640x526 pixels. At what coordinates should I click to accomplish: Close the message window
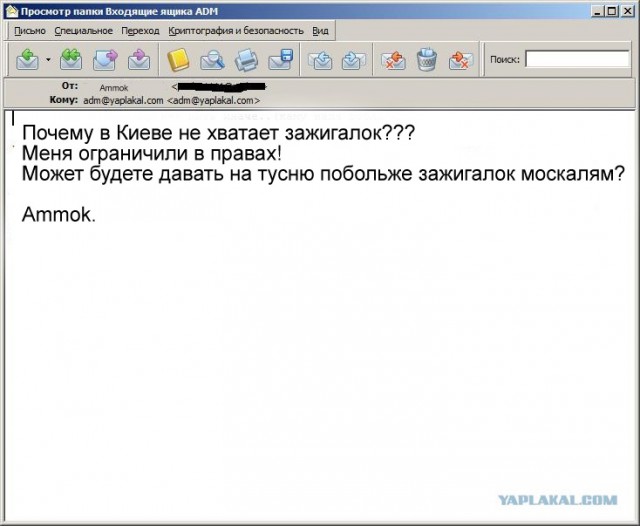(x=627, y=11)
